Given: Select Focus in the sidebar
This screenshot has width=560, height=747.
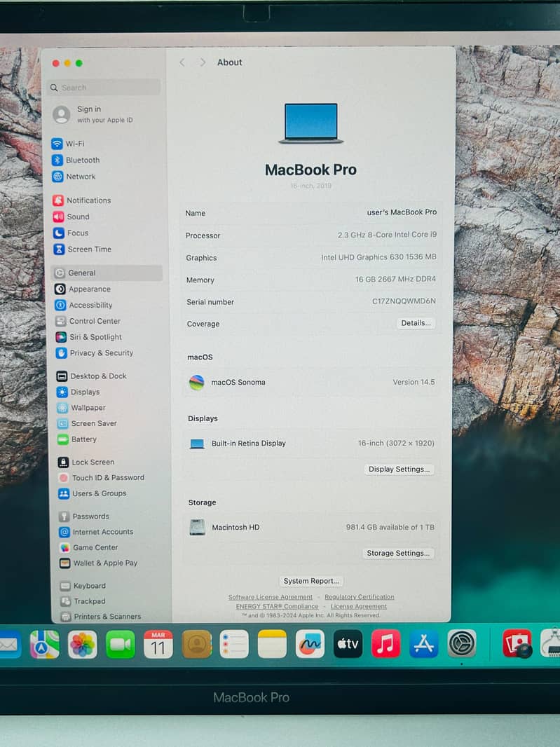Looking at the screenshot, I should pos(71,233).
